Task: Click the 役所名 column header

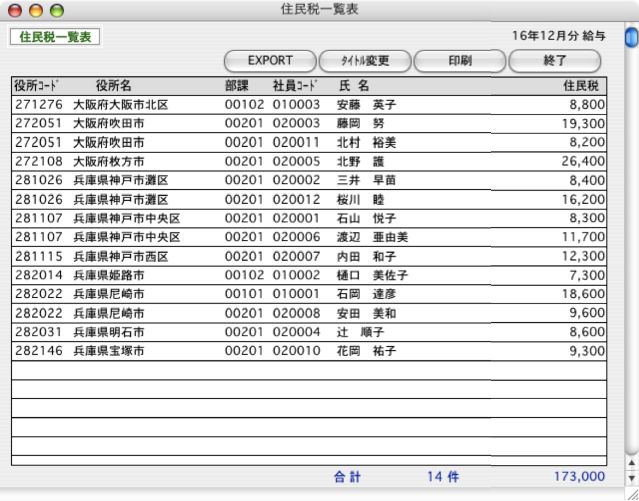Action: [113, 85]
